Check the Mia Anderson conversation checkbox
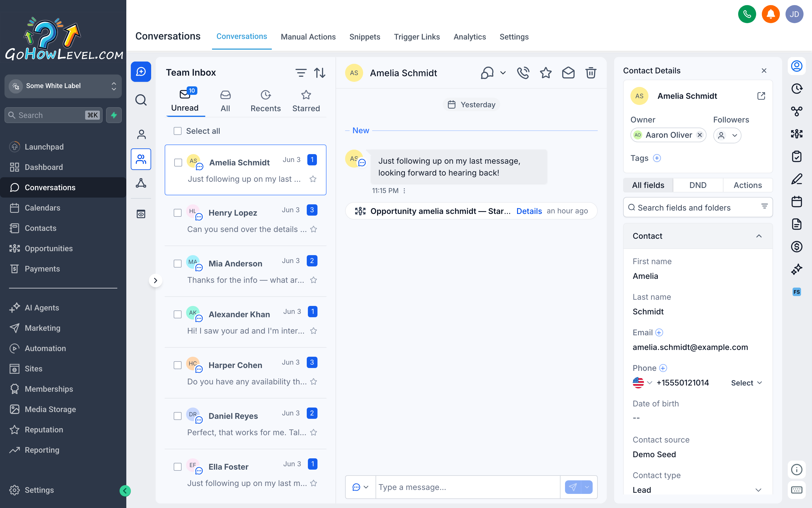This screenshot has width=812, height=508. [178, 263]
